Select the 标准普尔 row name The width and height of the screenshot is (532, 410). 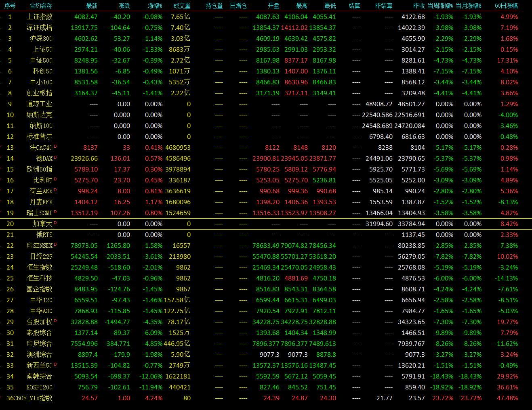point(40,137)
